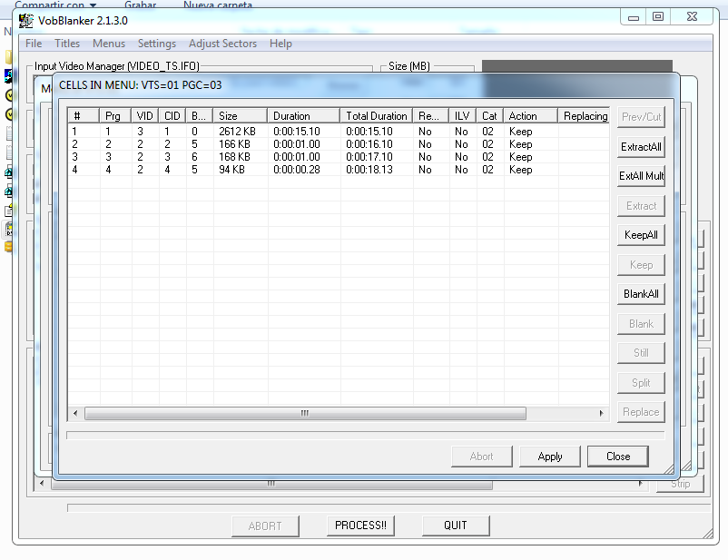Minimize the VobBlanker window

[634, 17]
